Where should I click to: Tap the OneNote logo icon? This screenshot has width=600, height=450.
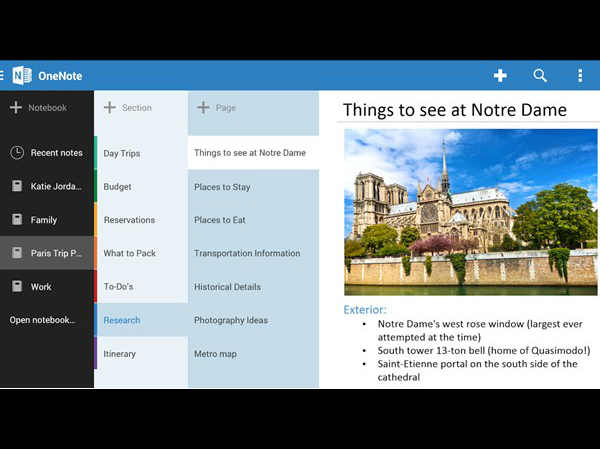22,76
